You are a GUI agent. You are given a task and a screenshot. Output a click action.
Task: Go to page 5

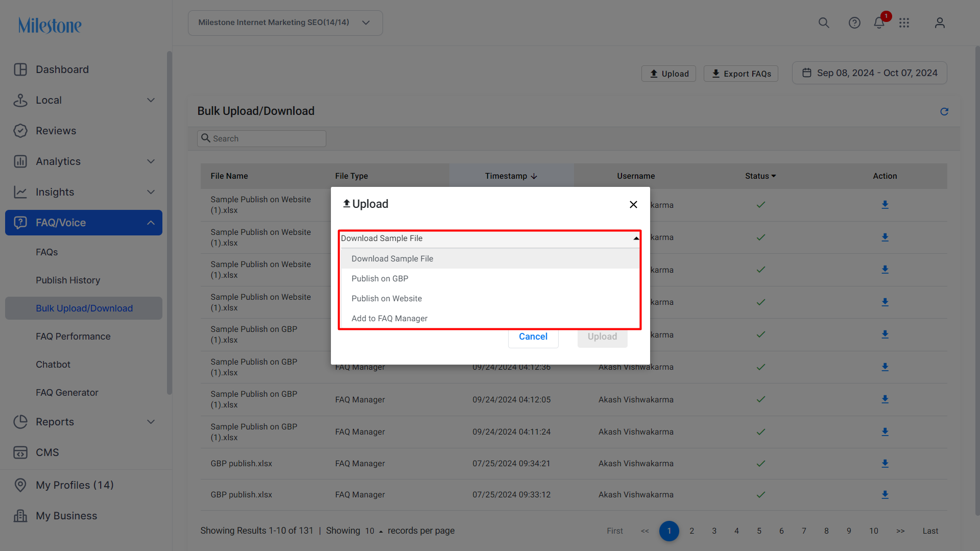[759, 531]
